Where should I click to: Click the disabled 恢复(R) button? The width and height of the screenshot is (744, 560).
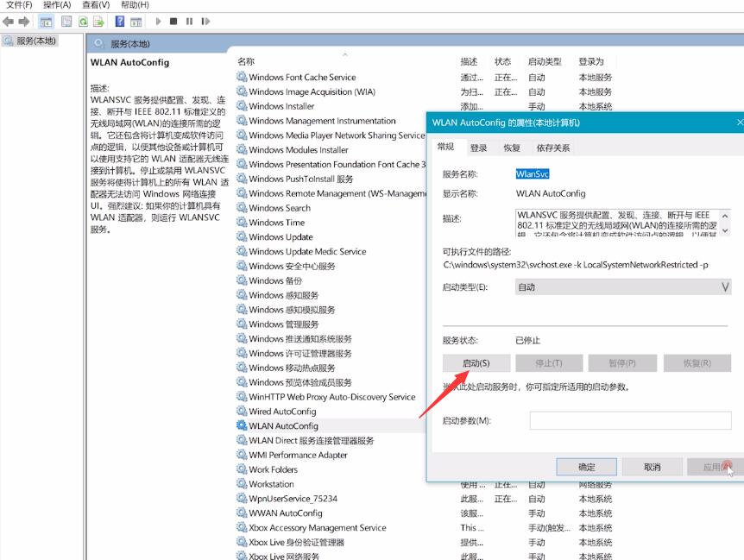pyautogui.click(x=697, y=363)
